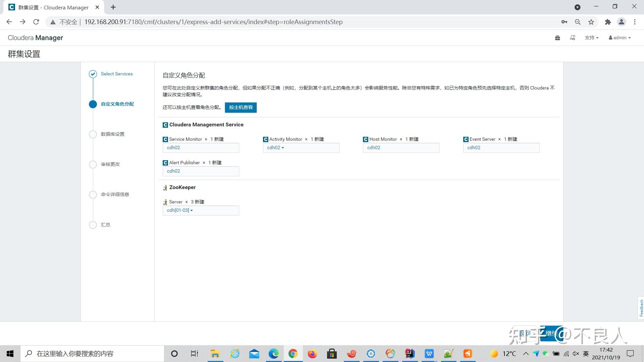Click the ZooKeeper service icon beside Server
The height and width of the screenshot is (362, 644).
tap(165, 202)
